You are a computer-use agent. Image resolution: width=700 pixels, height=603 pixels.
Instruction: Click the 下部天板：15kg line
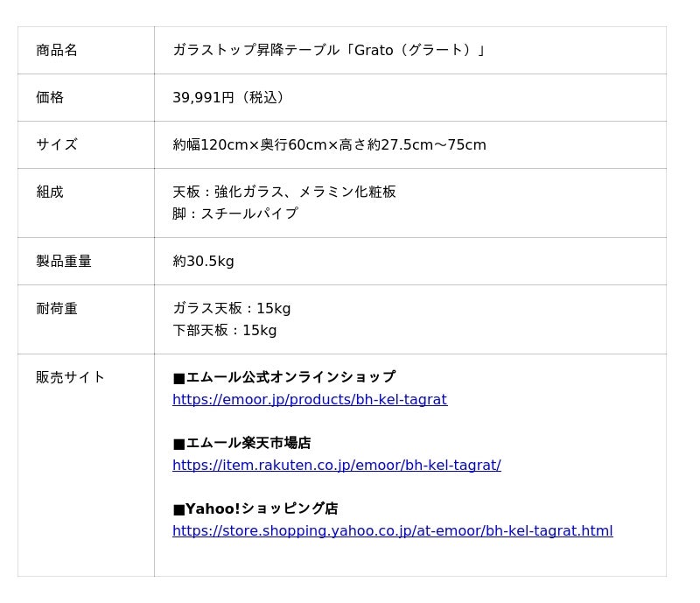[225, 331]
